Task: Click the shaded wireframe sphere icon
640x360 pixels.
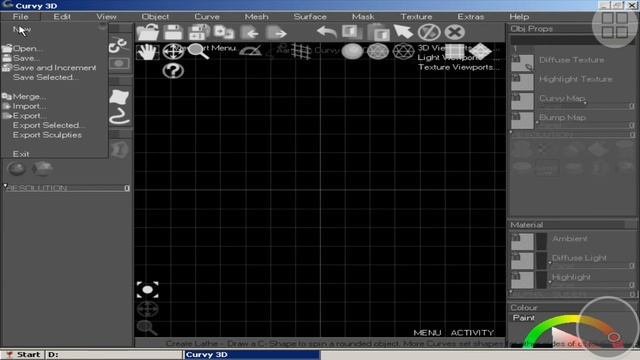Action: click(378, 52)
